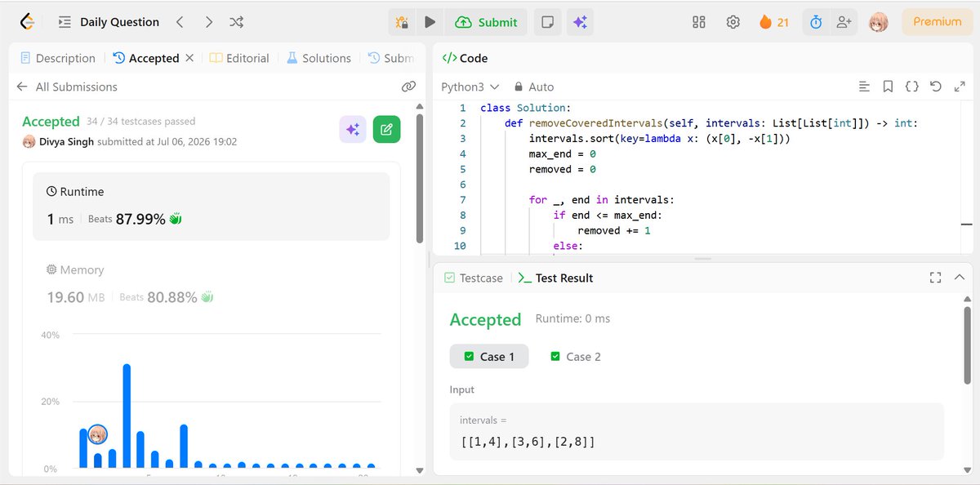Open the problem list panel icon

65,22
